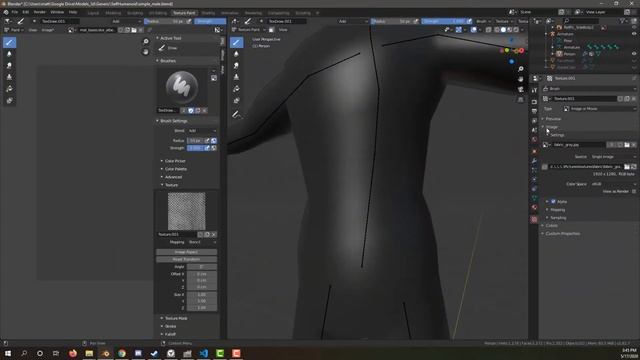Select the Annotate tool in the 3D viewport toolbar
This screenshot has width=640, height=360.
(236, 114)
